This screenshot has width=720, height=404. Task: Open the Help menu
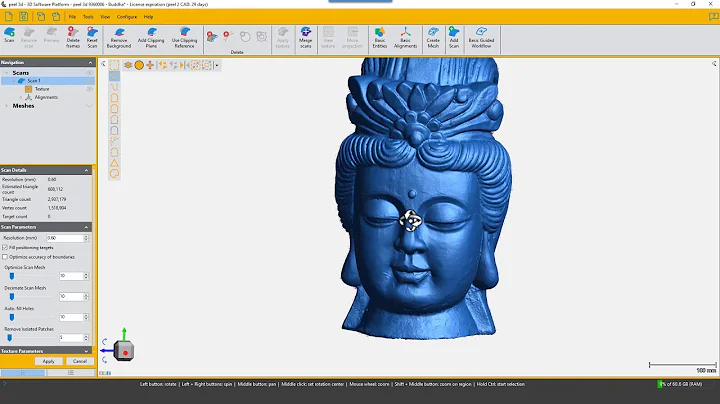[148, 17]
